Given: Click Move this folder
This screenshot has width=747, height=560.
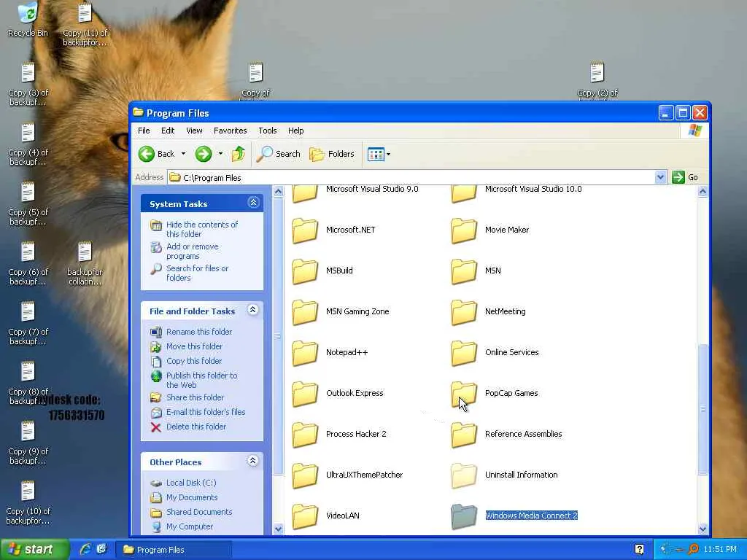Looking at the screenshot, I should click(x=194, y=346).
